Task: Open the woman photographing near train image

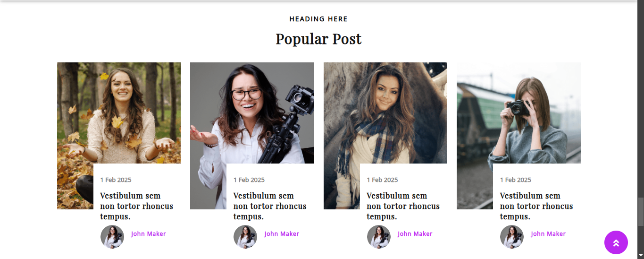Action: tap(519, 136)
